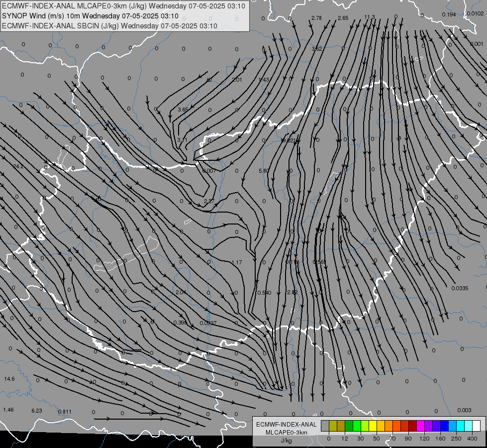Click the map value '0.194'
Image resolution: width=487 pixels, height=448 pixels.
[x=449, y=14]
